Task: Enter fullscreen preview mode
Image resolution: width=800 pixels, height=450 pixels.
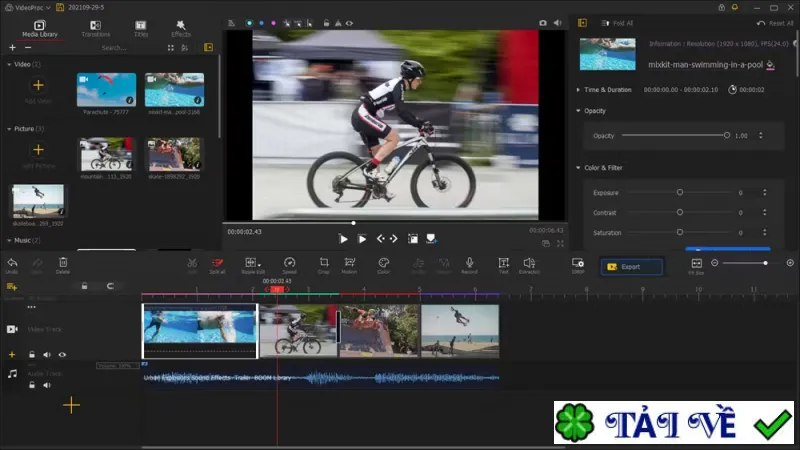Action: click(560, 244)
